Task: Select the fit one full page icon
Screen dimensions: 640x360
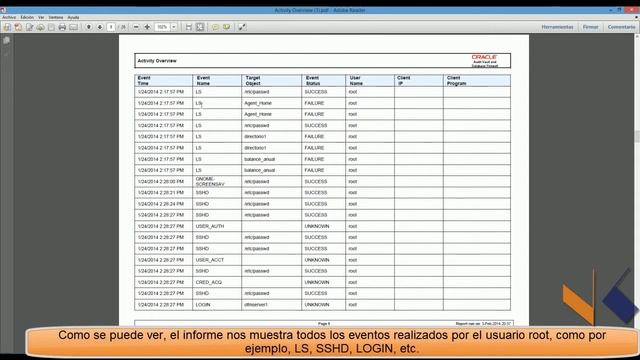Action: (200, 27)
